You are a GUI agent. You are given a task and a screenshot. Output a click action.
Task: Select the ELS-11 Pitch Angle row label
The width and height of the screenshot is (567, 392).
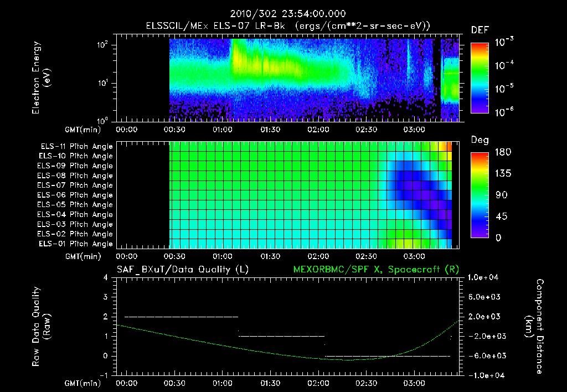point(76,147)
